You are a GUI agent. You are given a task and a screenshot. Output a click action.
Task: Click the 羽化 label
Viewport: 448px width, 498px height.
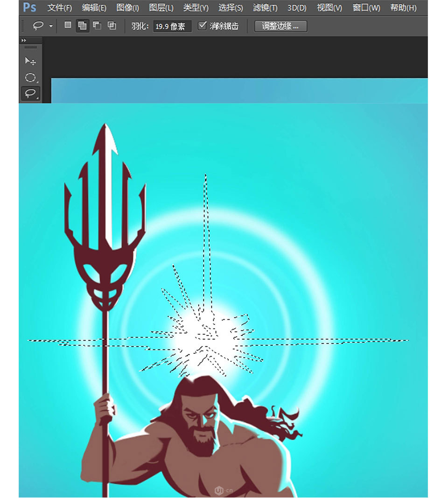click(140, 26)
